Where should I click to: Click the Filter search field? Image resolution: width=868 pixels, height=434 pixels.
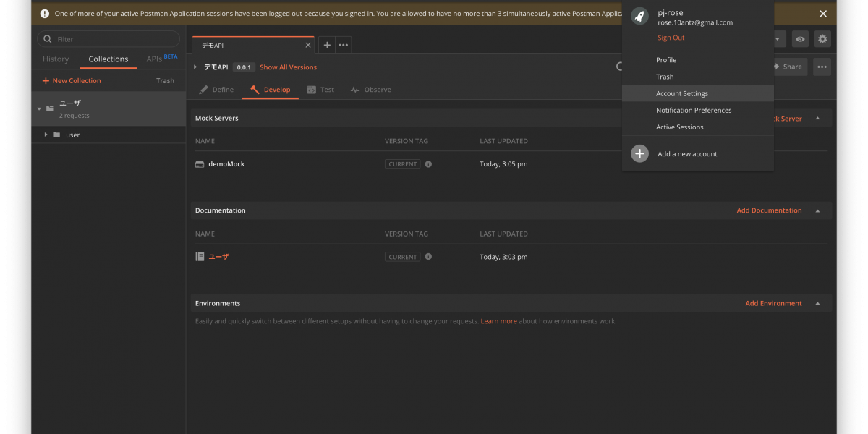tap(109, 39)
